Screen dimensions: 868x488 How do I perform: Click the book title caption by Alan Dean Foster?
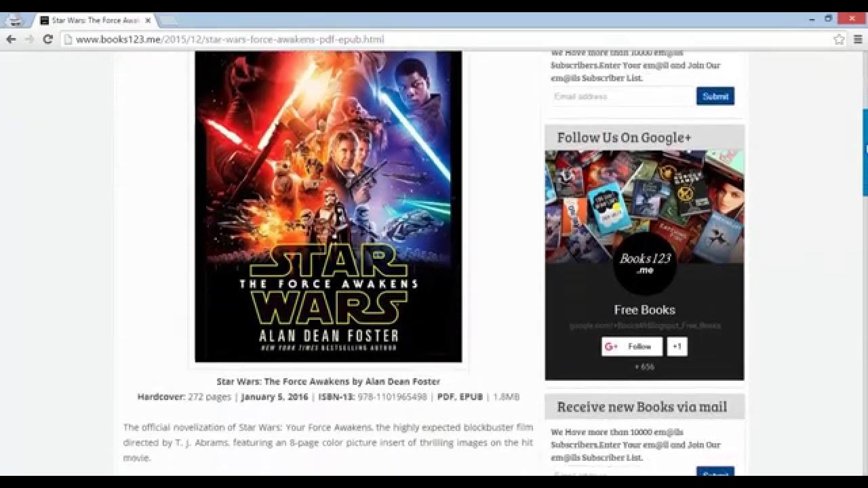(x=328, y=382)
